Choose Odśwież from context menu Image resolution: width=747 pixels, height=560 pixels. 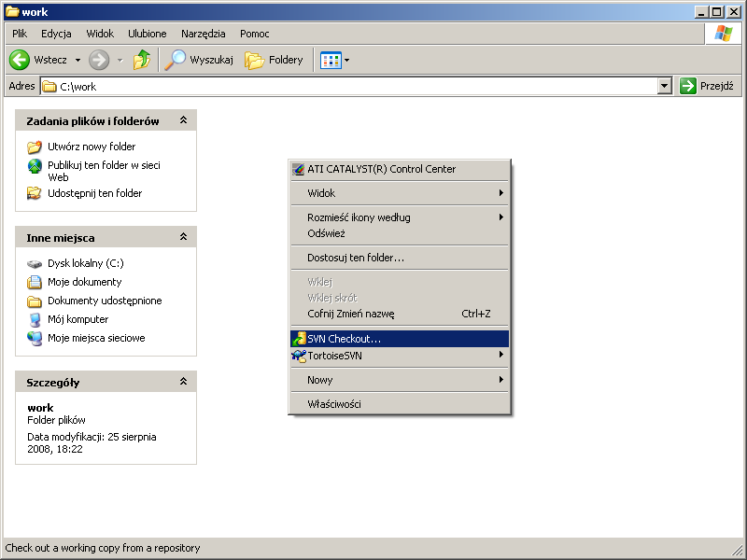point(400,233)
